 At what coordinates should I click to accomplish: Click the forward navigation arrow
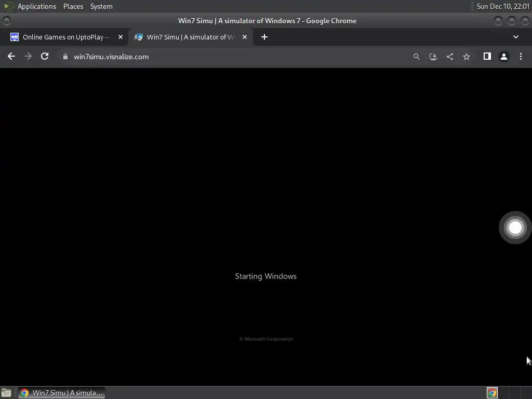click(28, 56)
